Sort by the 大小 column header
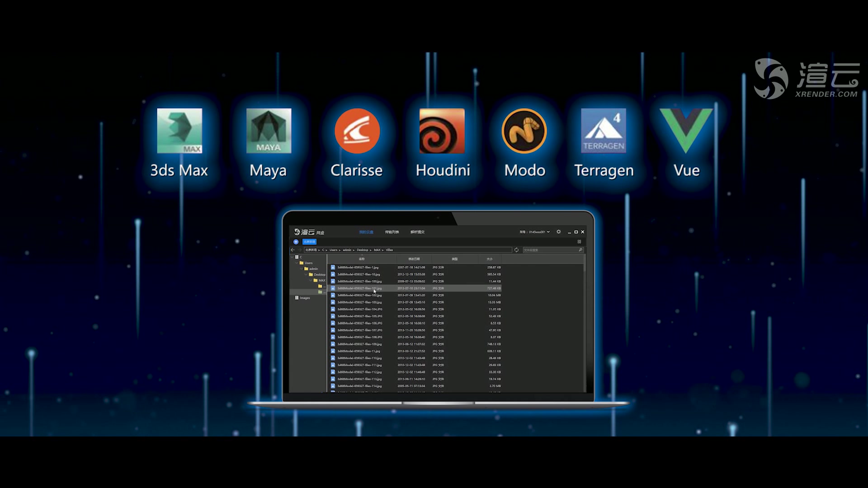 click(490, 259)
